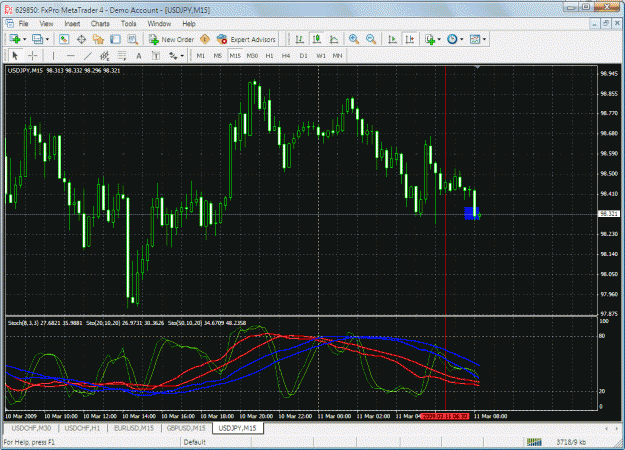
Task: Set chart period to MN
Action: 337,56
